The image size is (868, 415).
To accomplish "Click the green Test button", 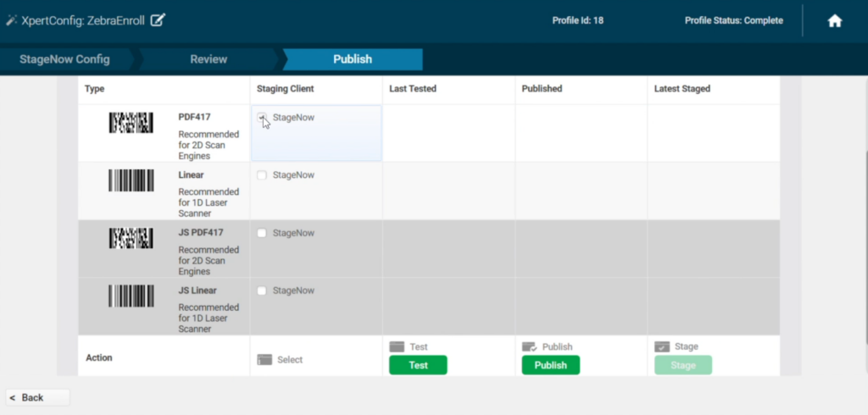I will [418, 365].
